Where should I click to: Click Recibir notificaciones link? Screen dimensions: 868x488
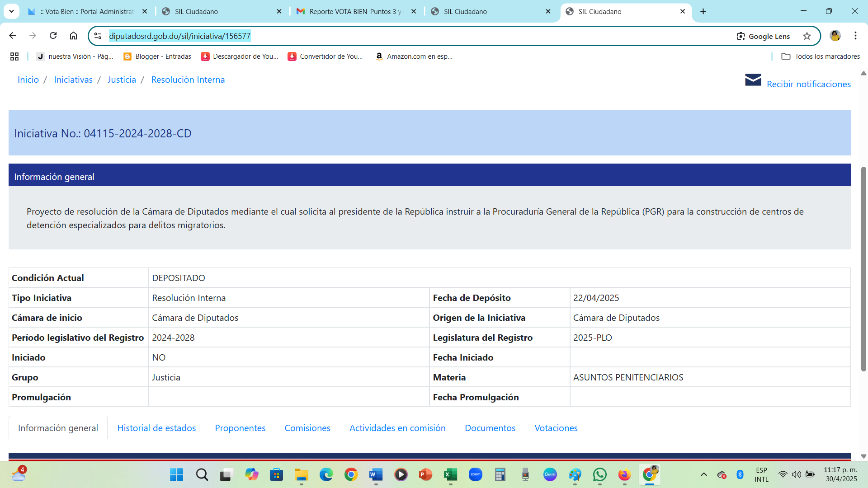tap(808, 84)
